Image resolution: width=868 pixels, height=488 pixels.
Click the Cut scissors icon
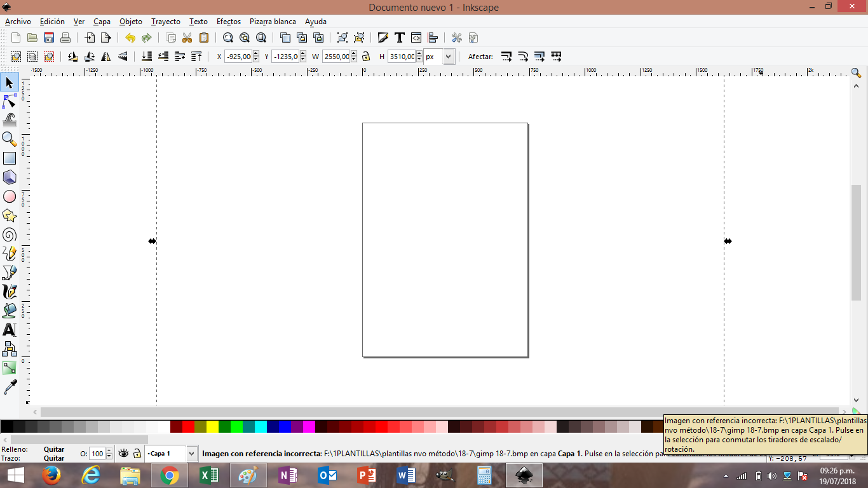point(187,37)
